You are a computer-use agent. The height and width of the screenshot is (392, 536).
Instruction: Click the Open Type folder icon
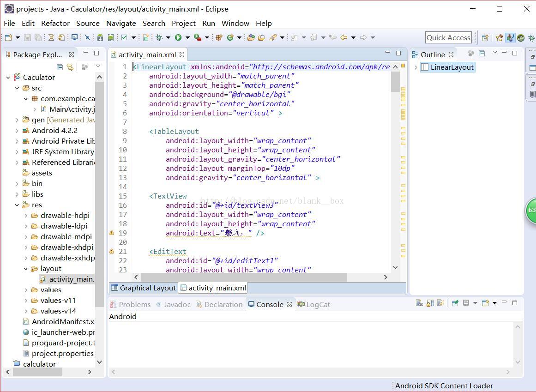click(x=251, y=37)
